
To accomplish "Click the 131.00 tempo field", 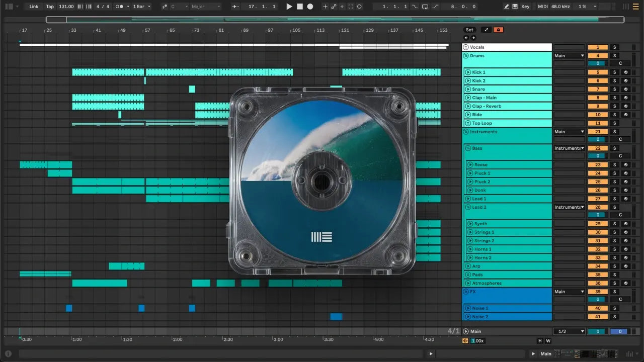I will (66, 7).
